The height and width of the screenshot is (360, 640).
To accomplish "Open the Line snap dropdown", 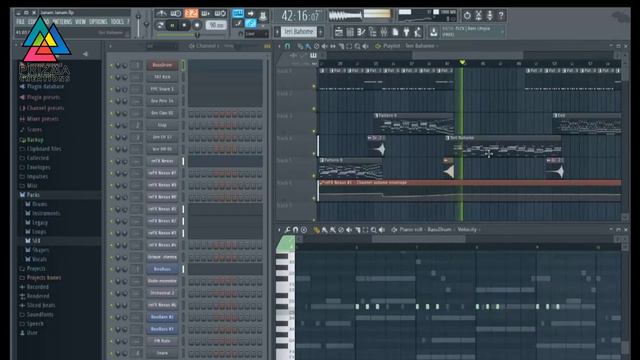I will click(256, 34).
